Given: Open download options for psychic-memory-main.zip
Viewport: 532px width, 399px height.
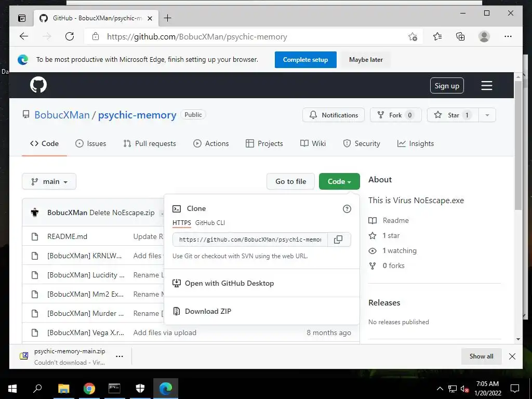Looking at the screenshot, I should coord(119,356).
